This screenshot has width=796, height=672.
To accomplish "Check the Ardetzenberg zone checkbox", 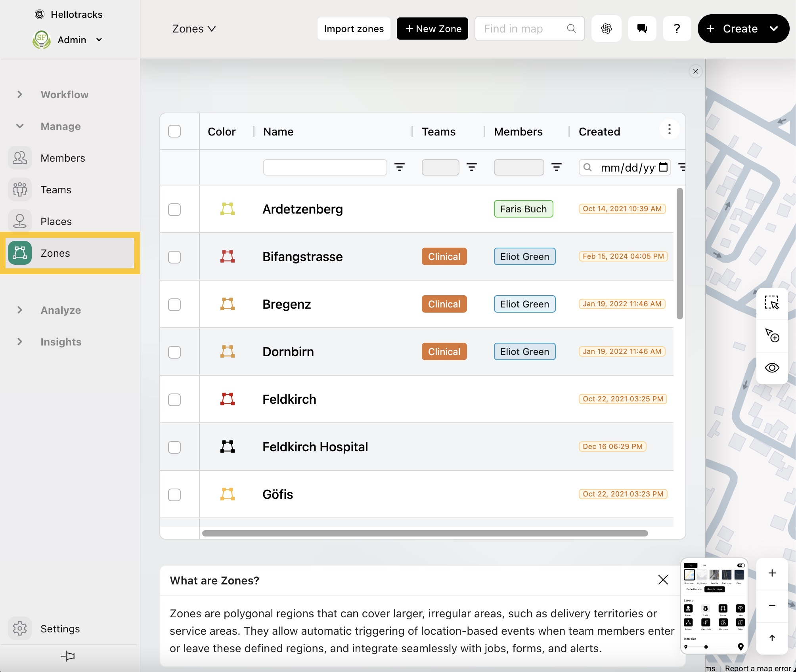I will click(x=174, y=209).
